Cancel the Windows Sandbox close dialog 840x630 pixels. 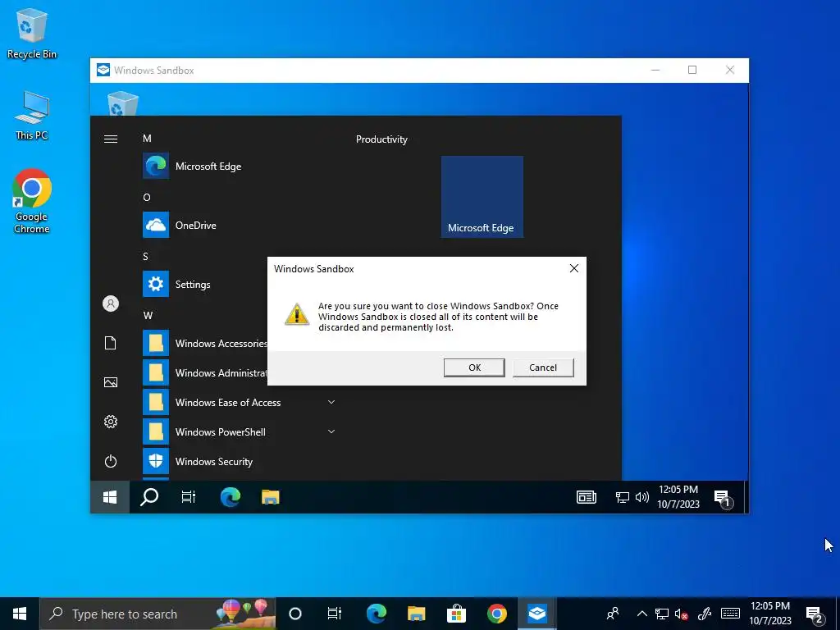point(543,367)
